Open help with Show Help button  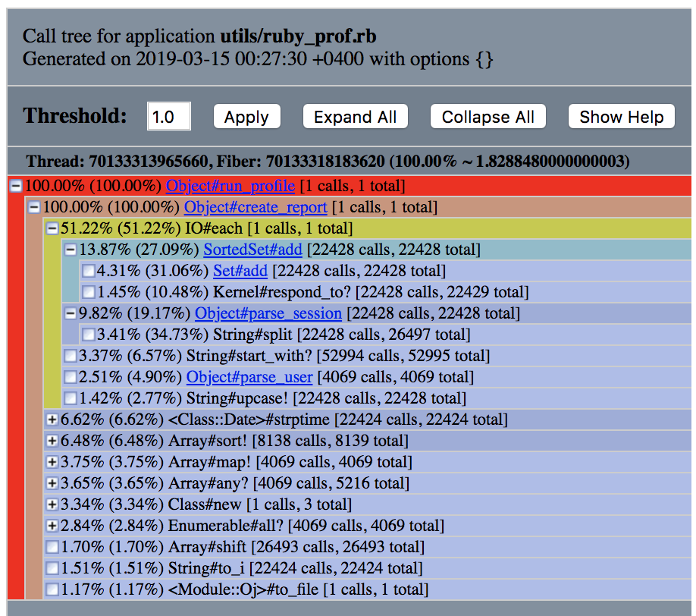622,117
